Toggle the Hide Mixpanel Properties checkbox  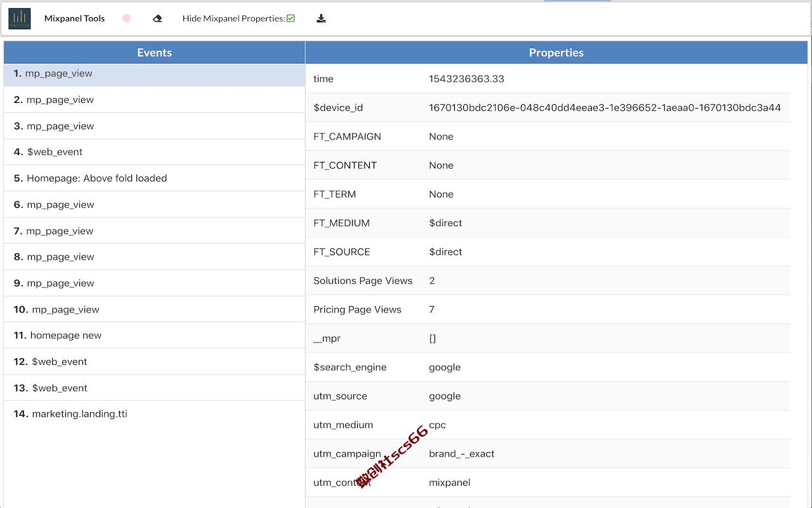pos(291,18)
